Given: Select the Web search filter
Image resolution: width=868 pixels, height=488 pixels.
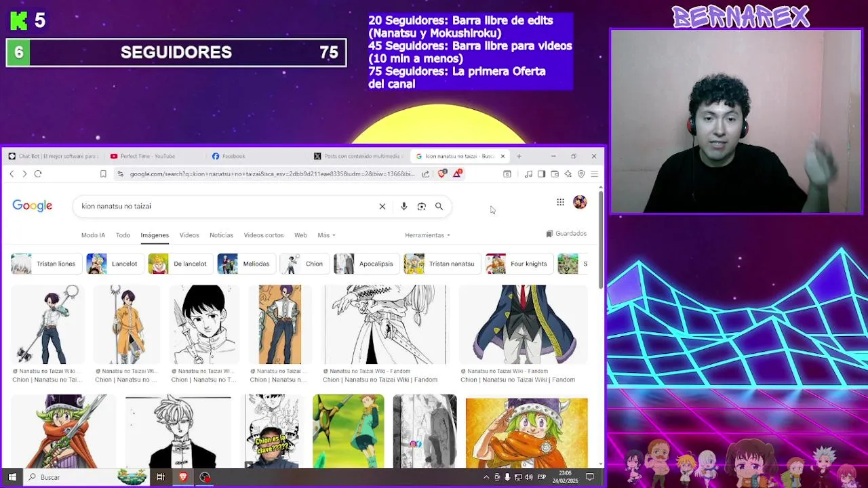Looking at the screenshot, I should coord(300,235).
